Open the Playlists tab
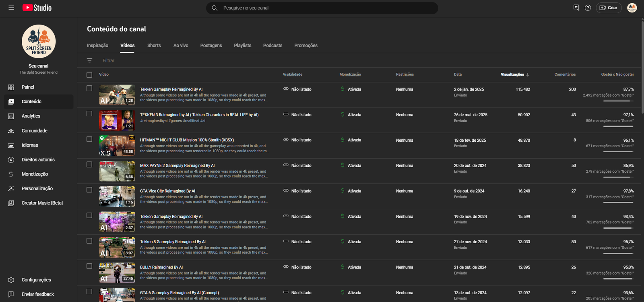 (x=243, y=46)
